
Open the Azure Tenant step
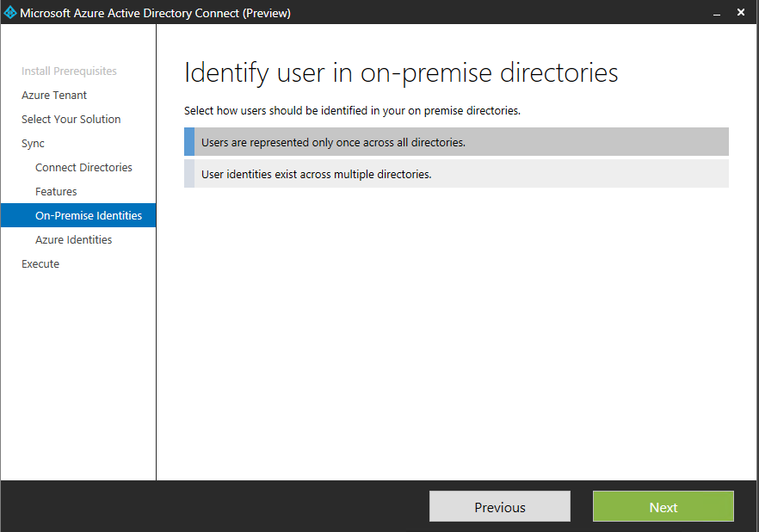[54, 96]
